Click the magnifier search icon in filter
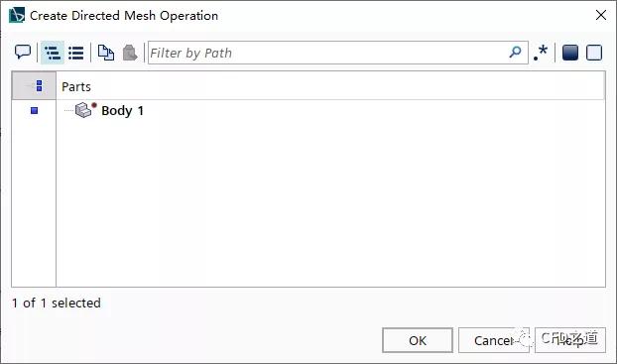The height and width of the screenshot is (364, 617). 515,52
